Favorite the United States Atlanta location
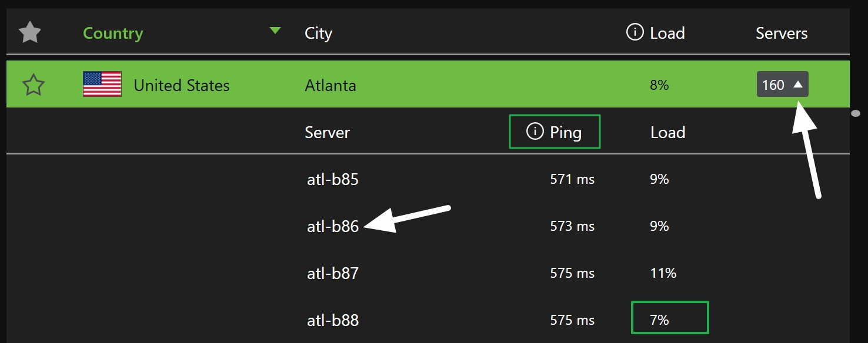The height and width of the screenshot is (343, 868). click(34, 84)
